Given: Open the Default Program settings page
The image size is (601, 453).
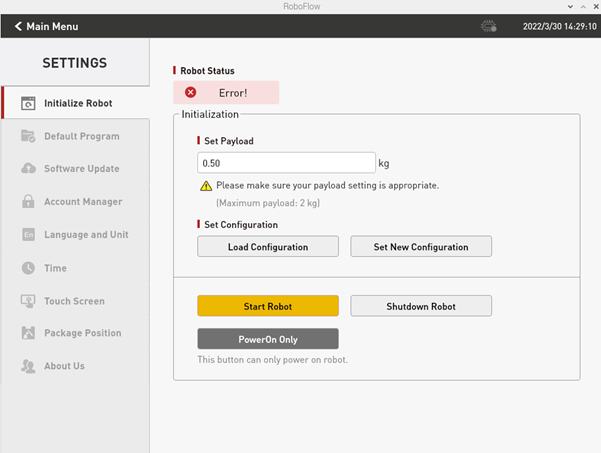Looking at the screenshot, I should pyautogui.click(x=76, y=136).
